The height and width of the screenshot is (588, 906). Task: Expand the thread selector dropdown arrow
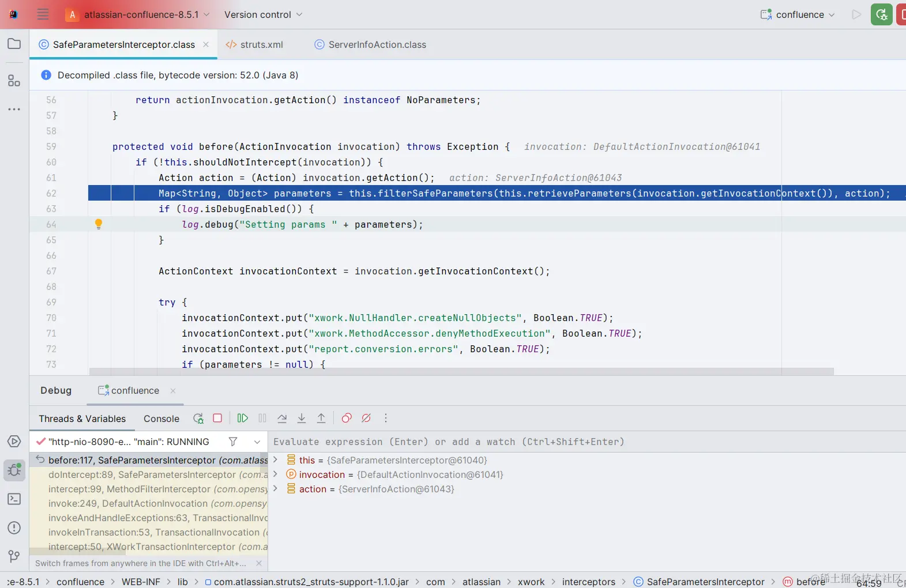257,442
